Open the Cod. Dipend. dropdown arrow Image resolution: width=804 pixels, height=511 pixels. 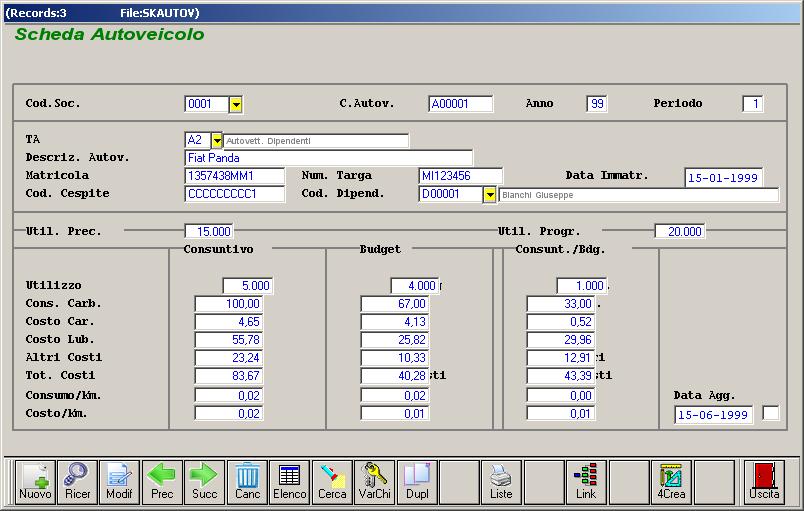point(490,195)
